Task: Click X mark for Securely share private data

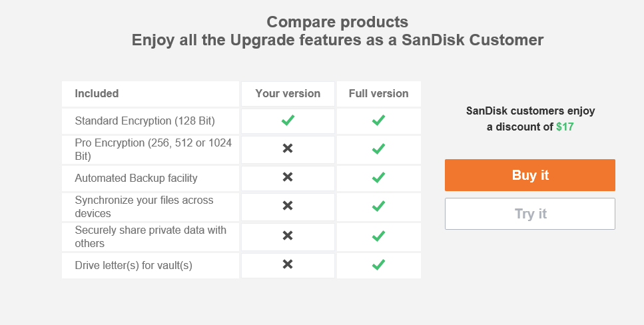Action: [288, 236]
